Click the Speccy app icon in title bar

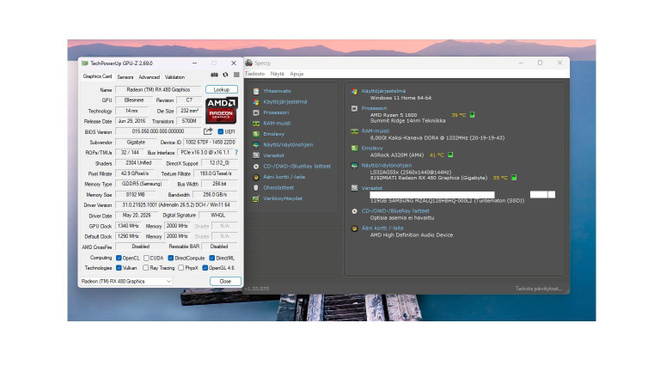(x=249, y=63)
